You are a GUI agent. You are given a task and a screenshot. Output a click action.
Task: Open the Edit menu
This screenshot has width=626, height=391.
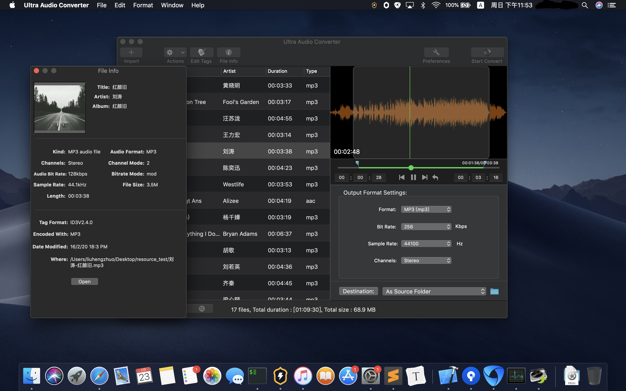pos(120,5)
